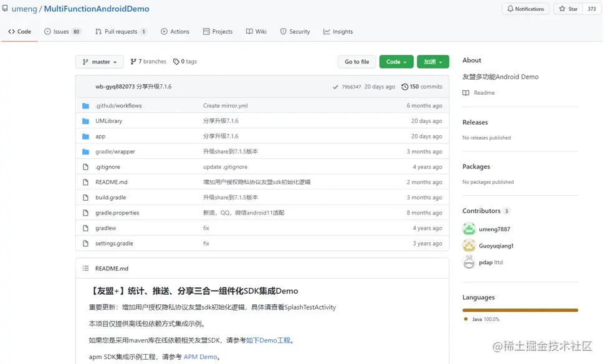Open the 150 commits history link

pyautogui.click(x=422, y=87)
